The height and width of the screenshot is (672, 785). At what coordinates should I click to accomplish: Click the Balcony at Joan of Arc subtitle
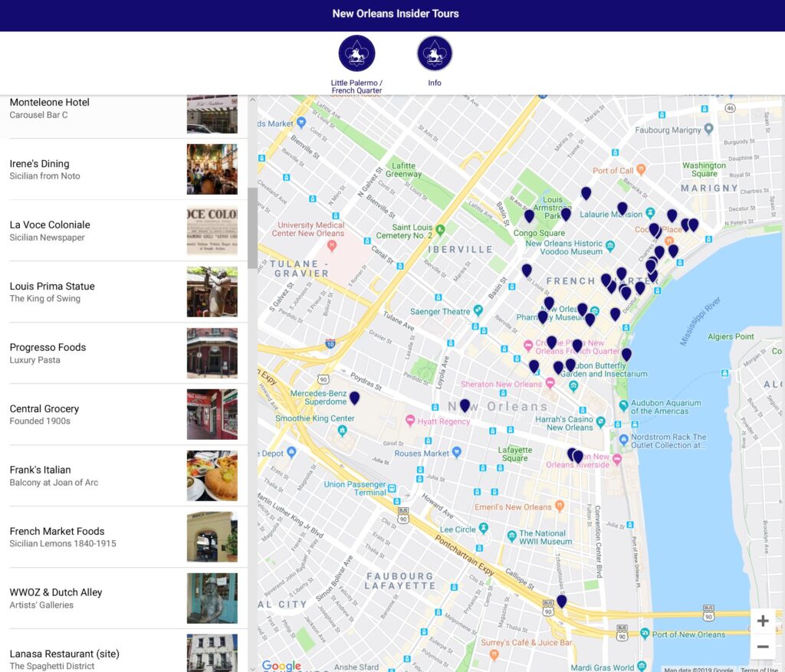pos(54,483)
